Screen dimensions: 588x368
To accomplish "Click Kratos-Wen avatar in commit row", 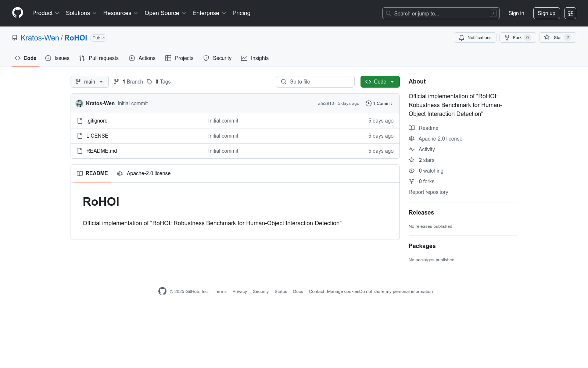I will [x=79, y=103].
